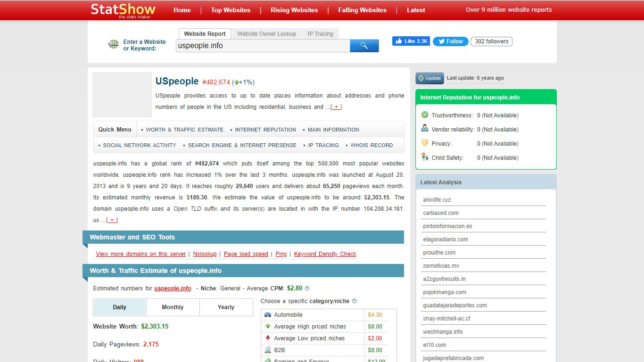
Task: Open the Home menu item
Action: [182, 10]
